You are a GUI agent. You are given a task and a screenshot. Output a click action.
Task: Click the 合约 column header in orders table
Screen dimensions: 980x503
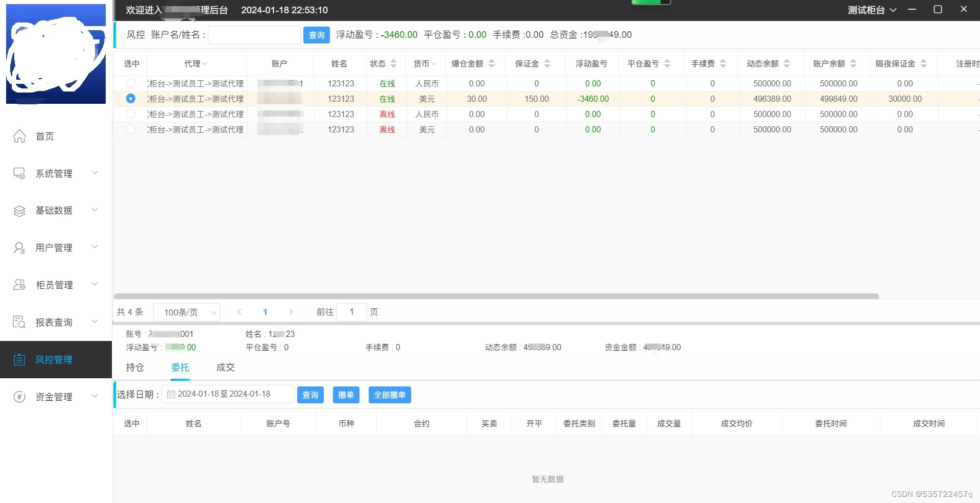coord(422,423)
